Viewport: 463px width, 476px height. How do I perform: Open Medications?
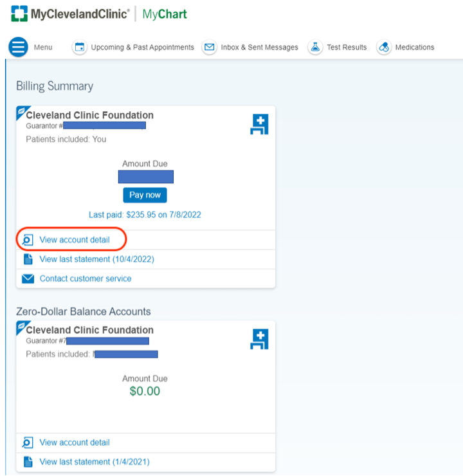click(x=415, y=48)
